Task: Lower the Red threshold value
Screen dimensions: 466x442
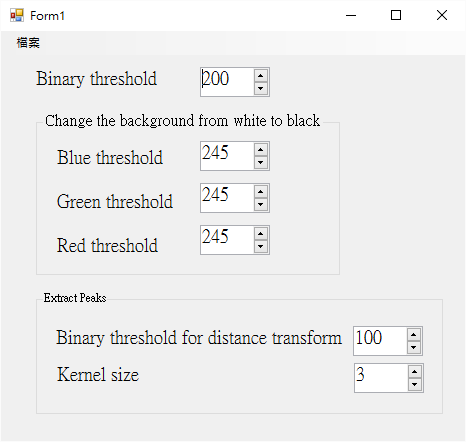Action: click(x=261, y=247)
